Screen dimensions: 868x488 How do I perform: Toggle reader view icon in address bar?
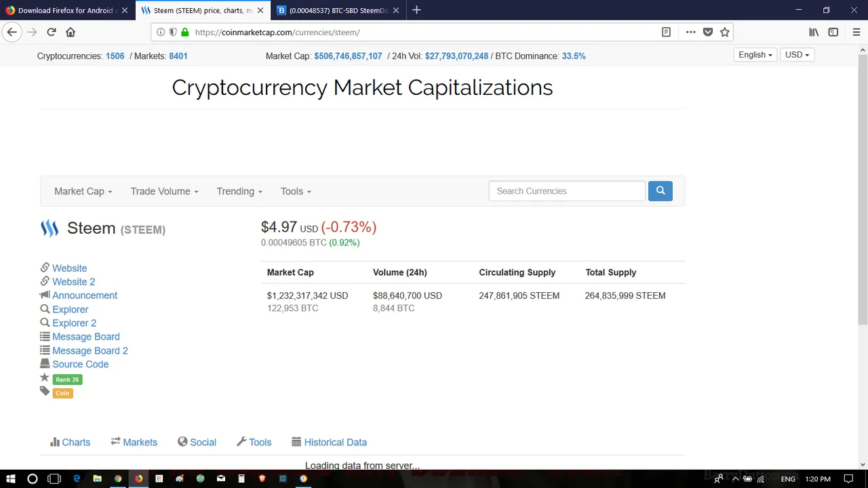(x=666, y=32)
